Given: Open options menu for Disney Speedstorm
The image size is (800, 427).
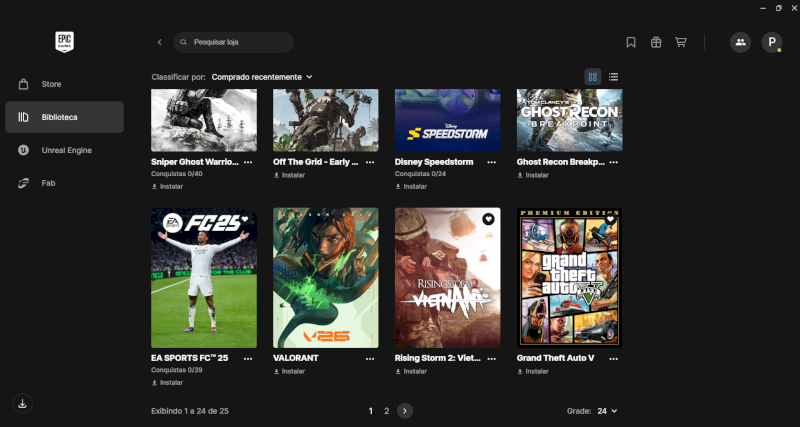Looking at the screenshot, I should click(491, 162).
